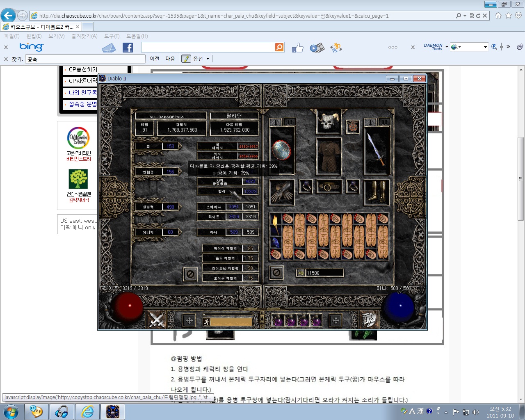Open the 나의 친구목 sidebar link
Image resolution: width=525 pixels, height=420 pixels.
pyautogui.click(x=83, y=93)
